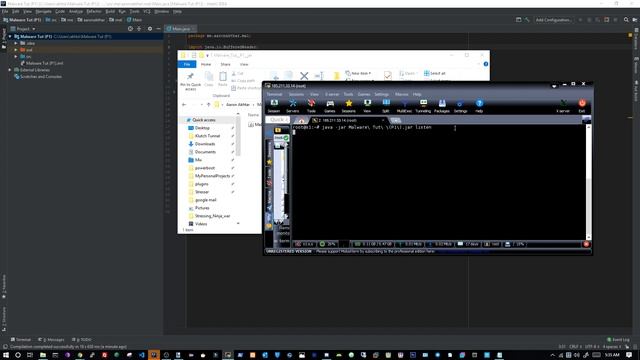This screenshot has height=360, width=640.
Task: Select Scratches and Consoles item
Action: coord(38,76)
